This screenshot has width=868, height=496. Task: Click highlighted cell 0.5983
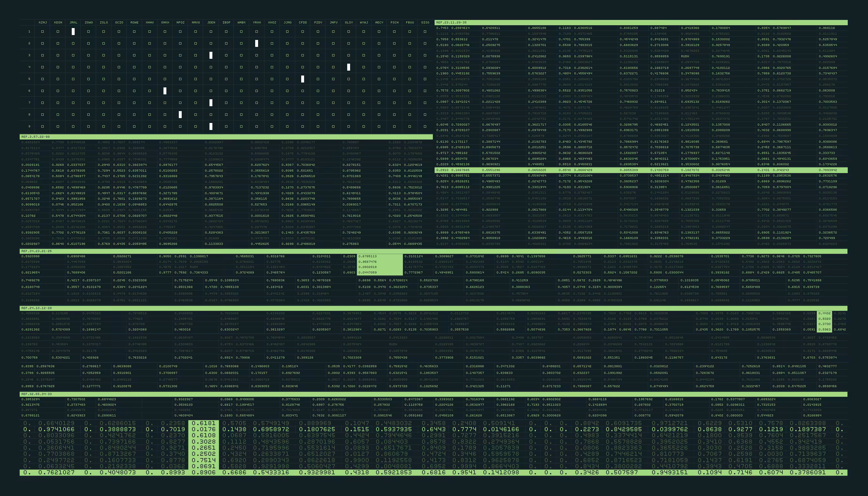(x=824, y=329)
